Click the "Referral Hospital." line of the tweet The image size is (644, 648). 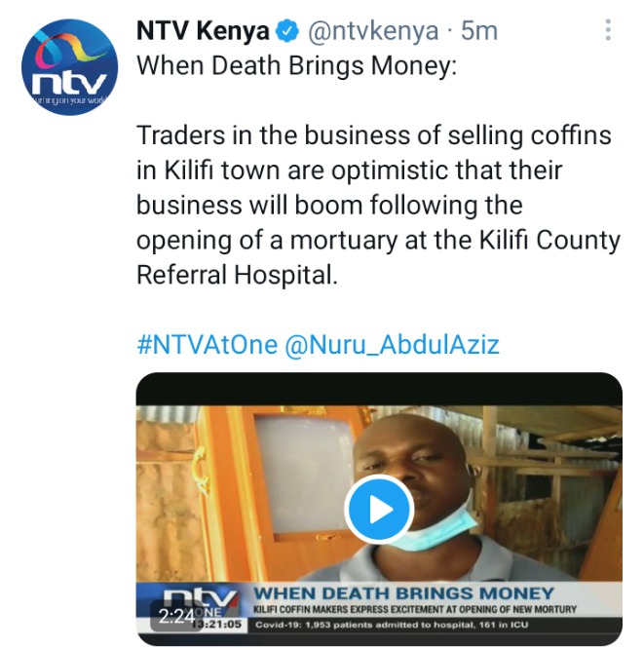pos(237,275)
